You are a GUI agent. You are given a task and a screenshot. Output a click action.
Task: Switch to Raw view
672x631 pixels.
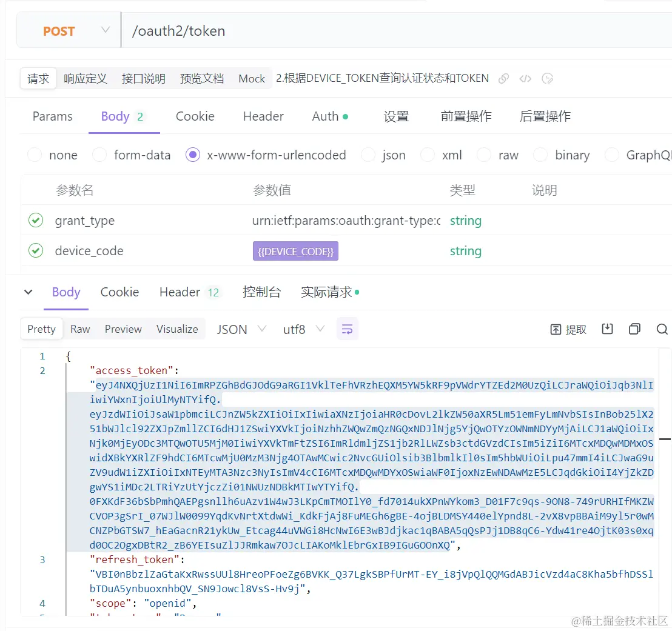80,329
